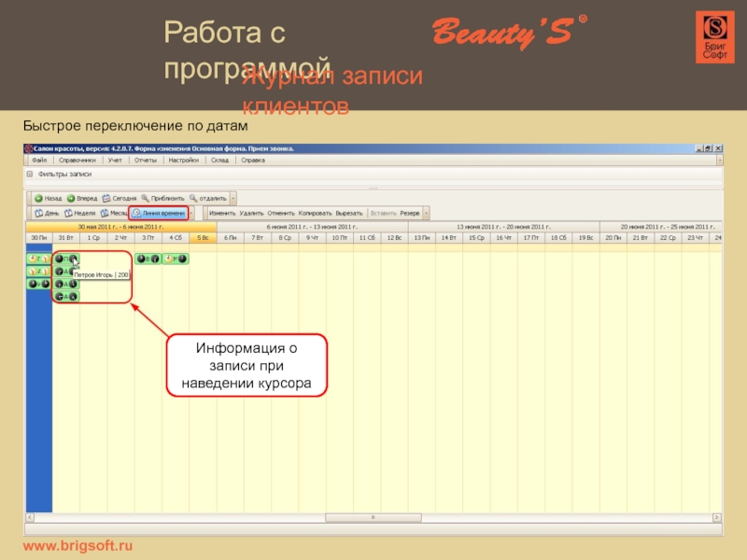Select the 10 Пт day header
This screenshot has width=747, height=560.
pos(340,237)
